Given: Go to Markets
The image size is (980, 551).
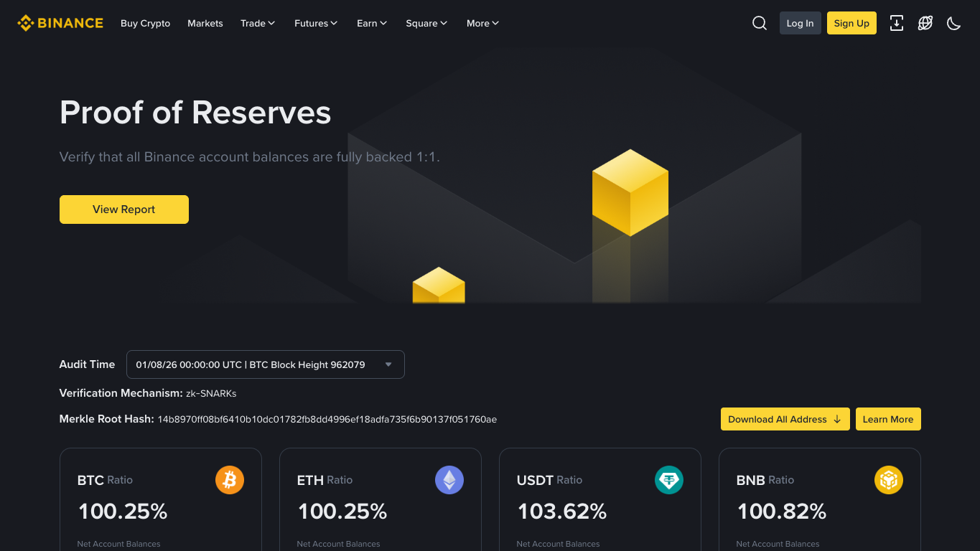Looking at the screenshot, I should click(205, 23).
